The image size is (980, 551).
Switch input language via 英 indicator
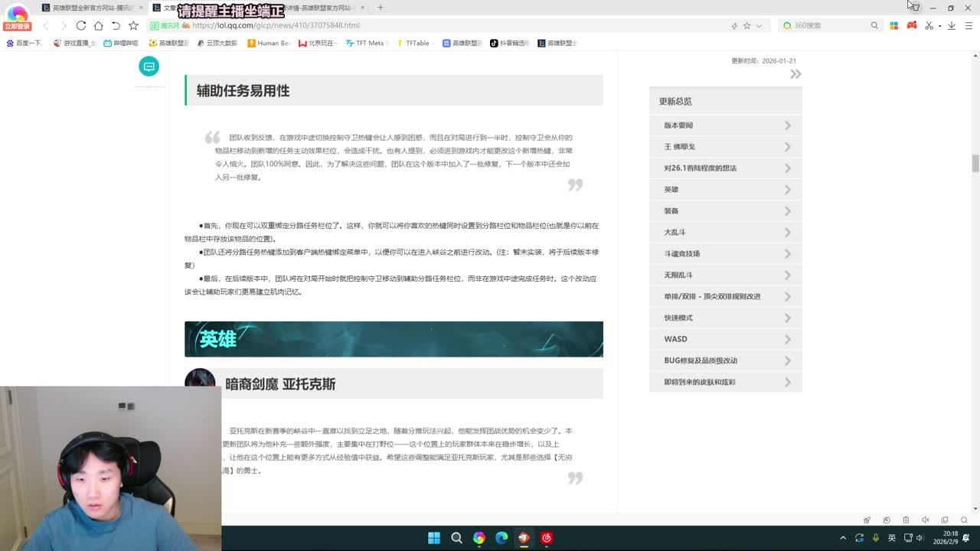pyautogui.click(x=891, y=538)
